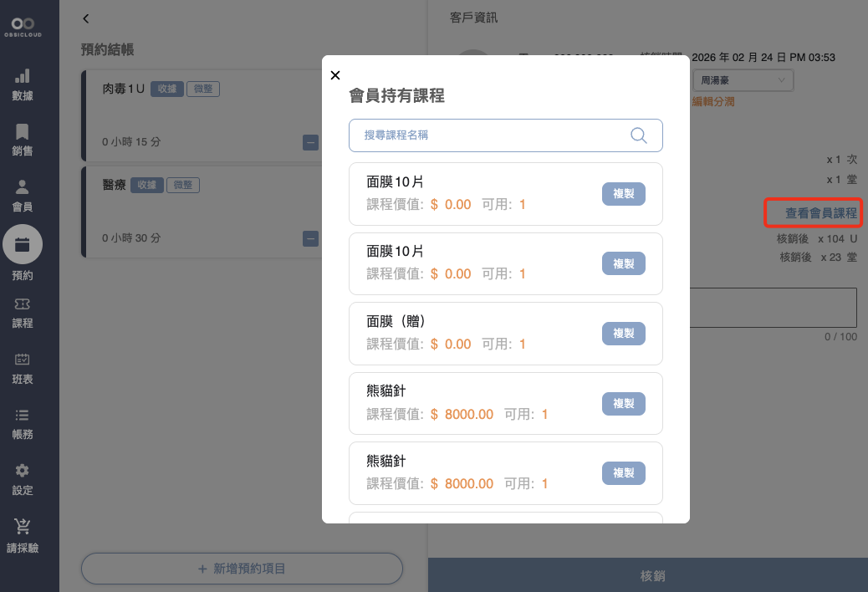
Task: Click the minus button on 肉毒1U
Action: (310, 143)
